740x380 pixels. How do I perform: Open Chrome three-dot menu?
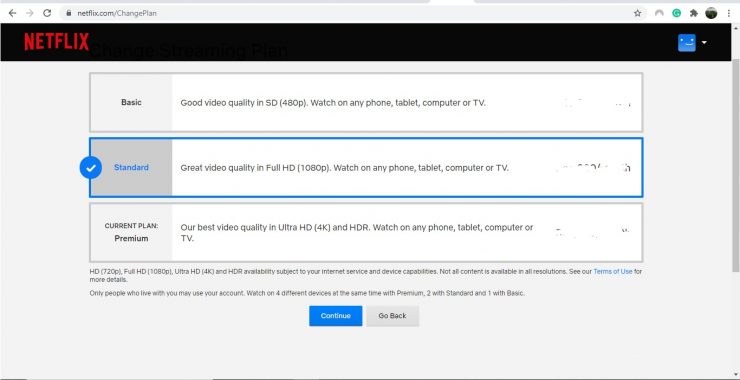point(729,13)
